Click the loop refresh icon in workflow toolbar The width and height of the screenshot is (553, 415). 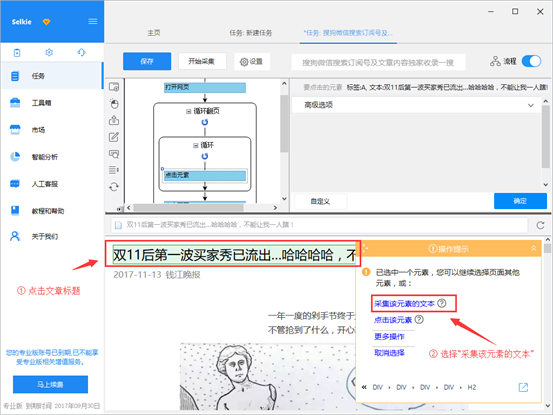pos(114,187)
